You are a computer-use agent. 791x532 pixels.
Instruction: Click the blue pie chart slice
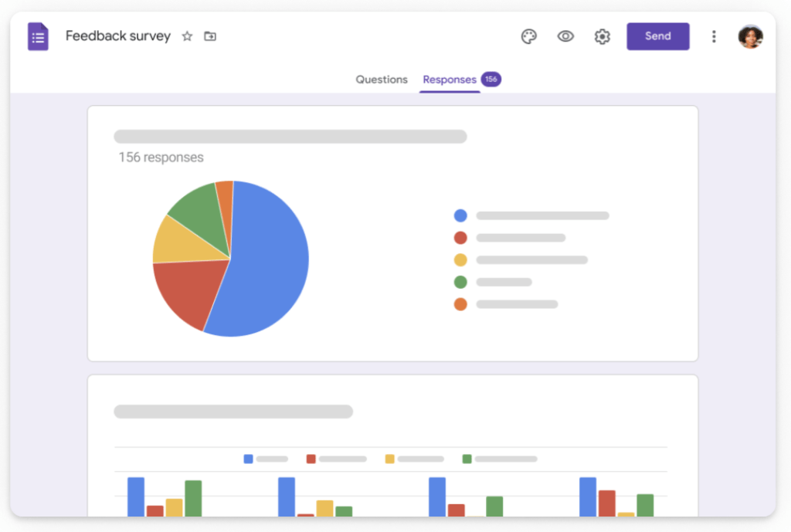pos(266,263)
